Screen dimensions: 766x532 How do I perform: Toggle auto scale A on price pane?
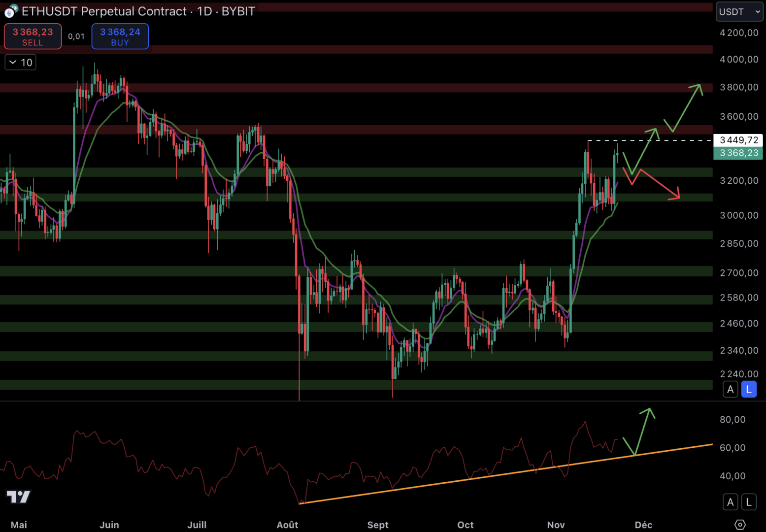(730, 390)
